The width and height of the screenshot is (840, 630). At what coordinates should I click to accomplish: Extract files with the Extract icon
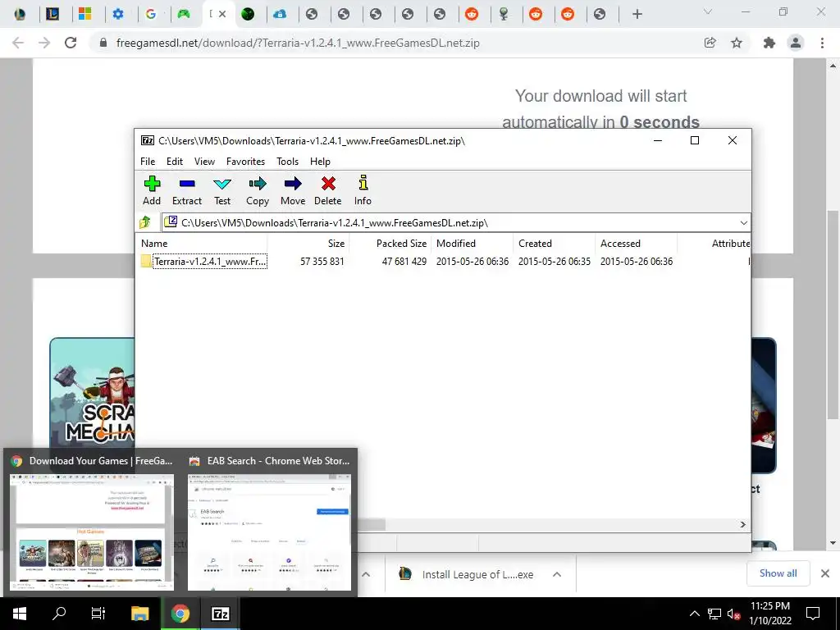click(x=187, y=190)
